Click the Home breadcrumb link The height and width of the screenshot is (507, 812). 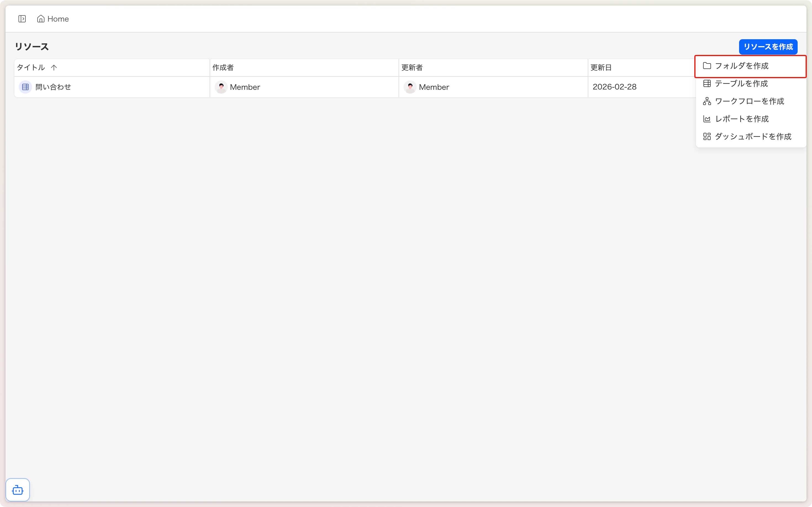click(58, 19)
